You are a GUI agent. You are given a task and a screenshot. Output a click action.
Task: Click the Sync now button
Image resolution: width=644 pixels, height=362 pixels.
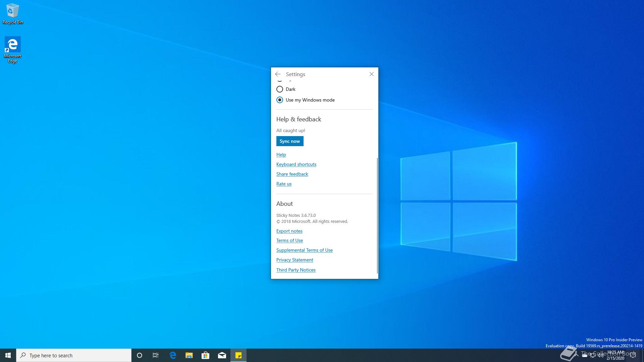pyautogui.click(x=290, y=141)
